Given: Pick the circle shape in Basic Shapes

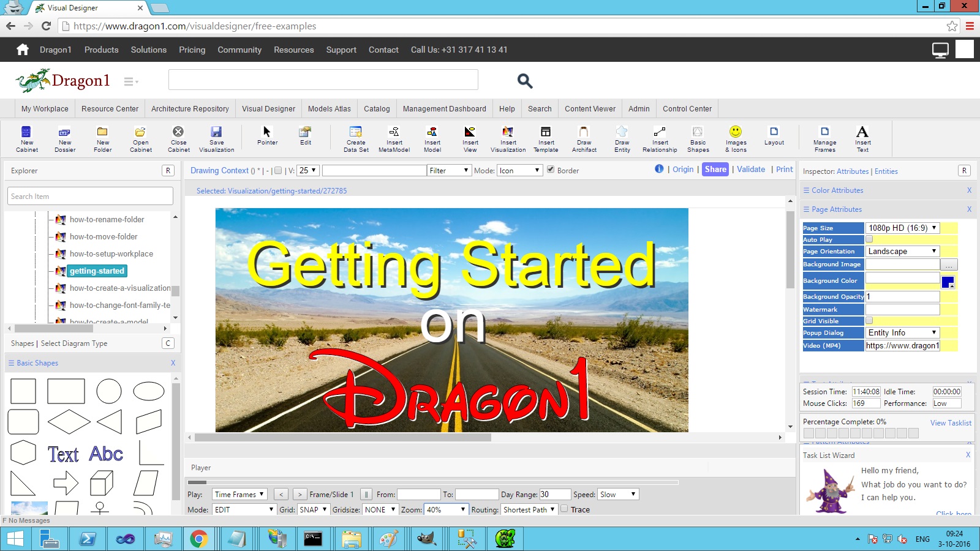Looking at the screenshot, I should 109,391.
